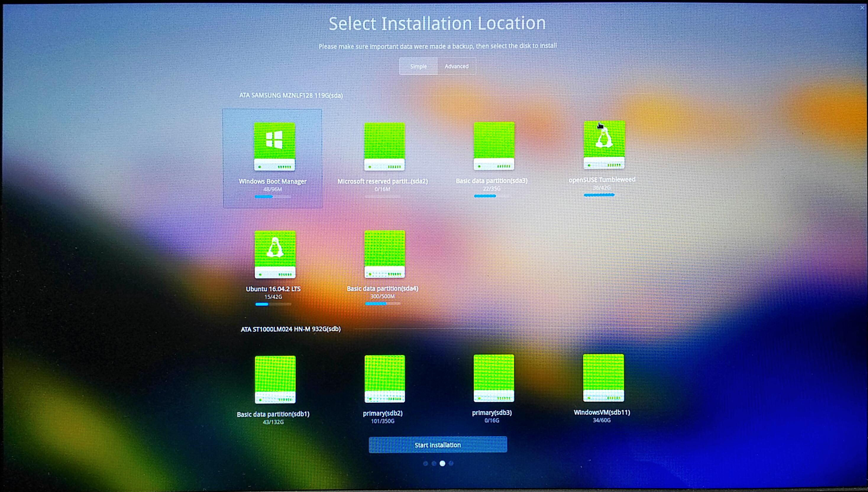Select the Windows Boot Manager partition icon
The image size is (868, 492).
(x=274, y=147)
